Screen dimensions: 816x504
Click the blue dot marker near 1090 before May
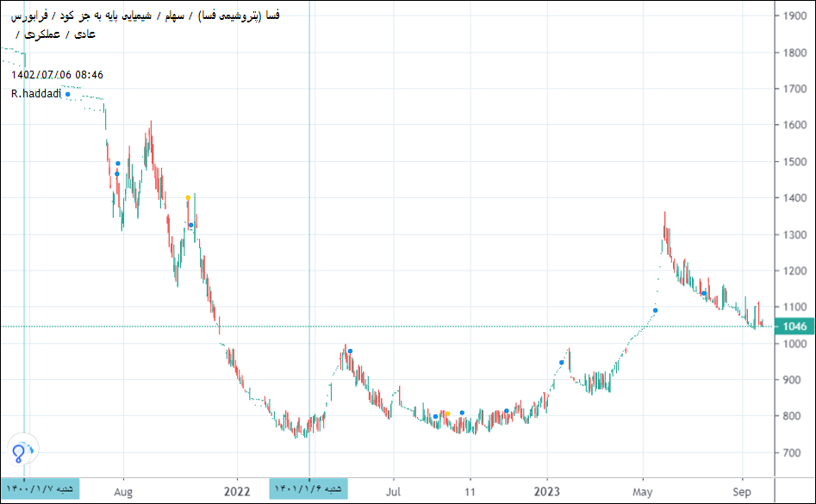[655, 310]
